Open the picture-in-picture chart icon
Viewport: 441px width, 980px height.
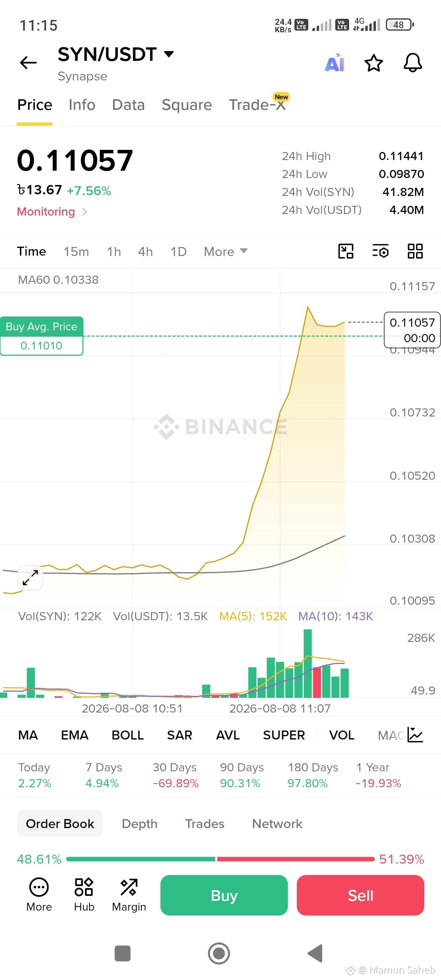click(x=346, y=251)
